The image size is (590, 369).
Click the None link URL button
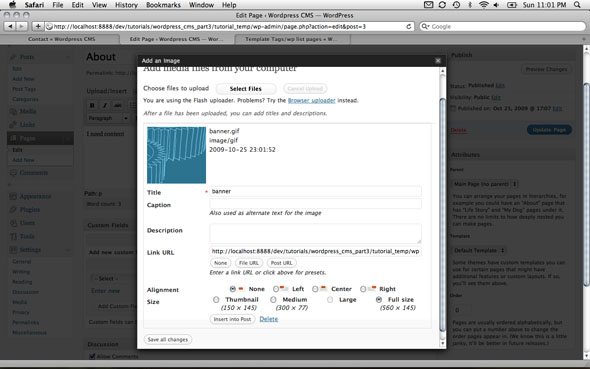click(x=220, y=263)
